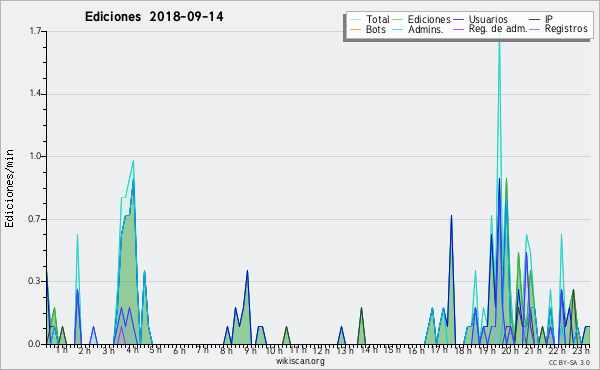Viewport: 600px width, 370px height.
Task: Click the Total legend color line
Action: click(355, 20)
